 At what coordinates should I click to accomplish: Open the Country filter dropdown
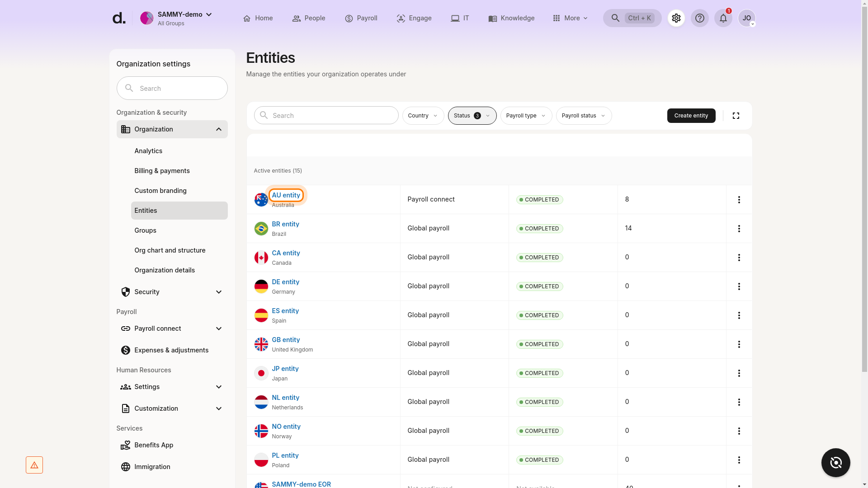(423, 116)
